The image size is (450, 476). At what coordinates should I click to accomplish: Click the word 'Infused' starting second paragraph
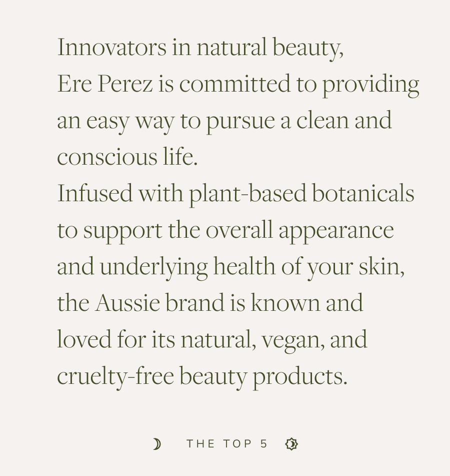point(95,193)
